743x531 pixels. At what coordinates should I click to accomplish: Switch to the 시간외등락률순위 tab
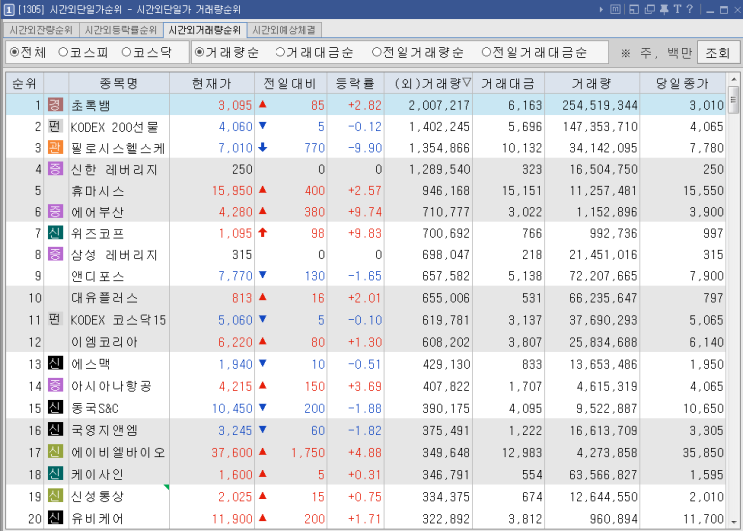tap(121, 30)
